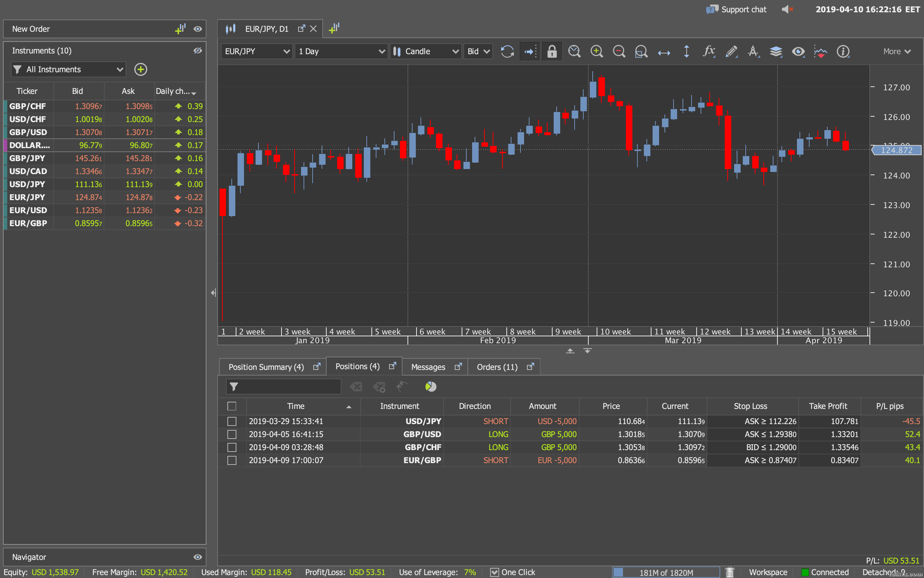Sort instruments by Daily change column
The height and width of the screenshot is (578, 924).
[179, 91]
